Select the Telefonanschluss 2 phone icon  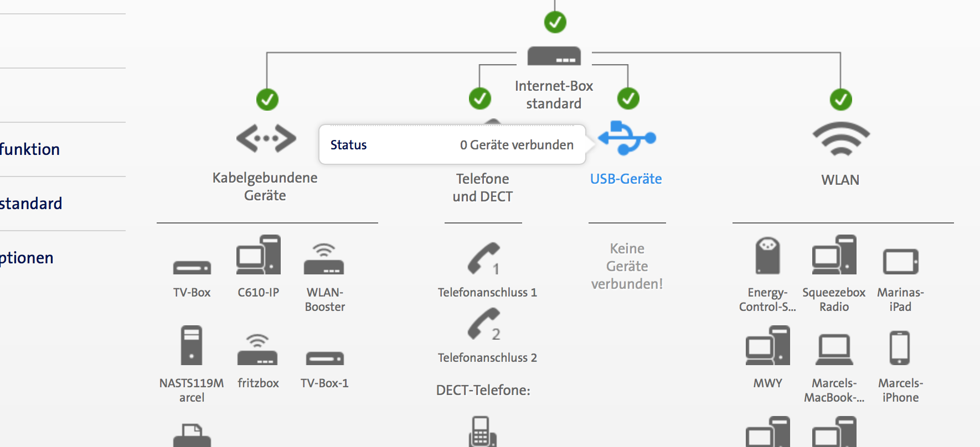pos(484,324)
